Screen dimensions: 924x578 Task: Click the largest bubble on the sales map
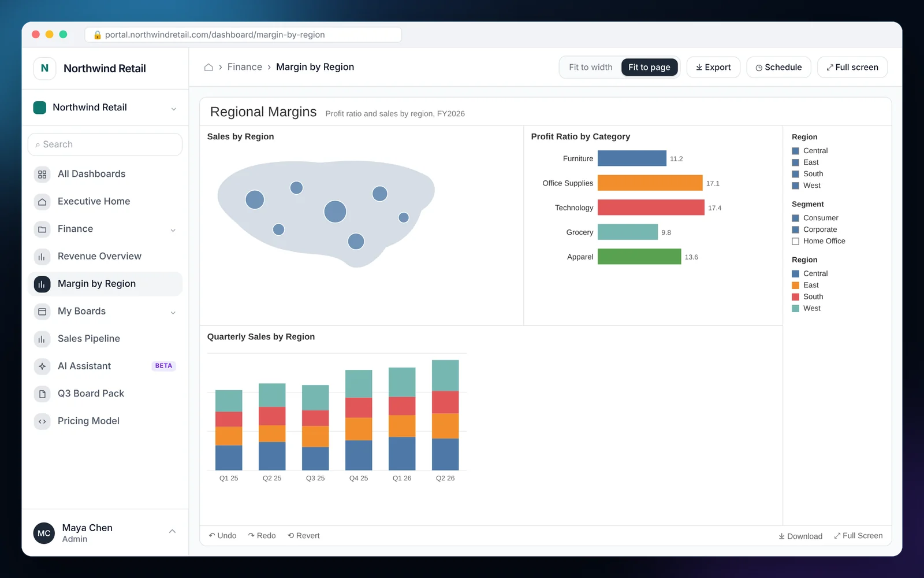[335, 212]
